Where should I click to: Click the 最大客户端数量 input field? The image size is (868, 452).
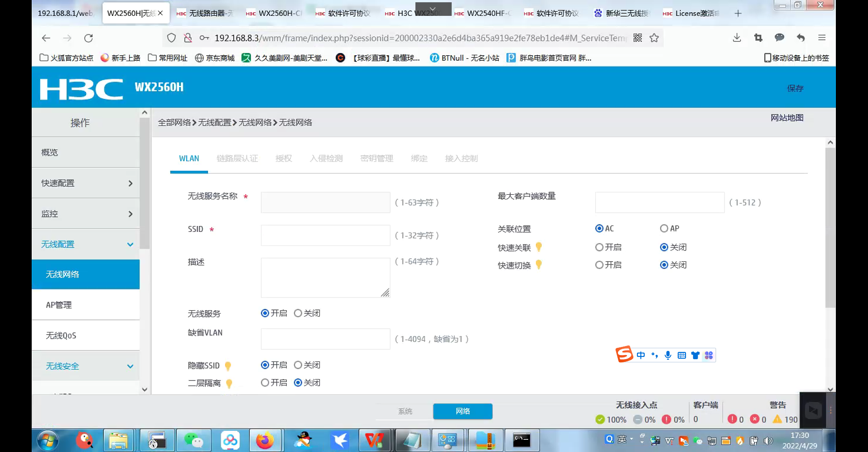pyautogui.click(x=660, y=202)
